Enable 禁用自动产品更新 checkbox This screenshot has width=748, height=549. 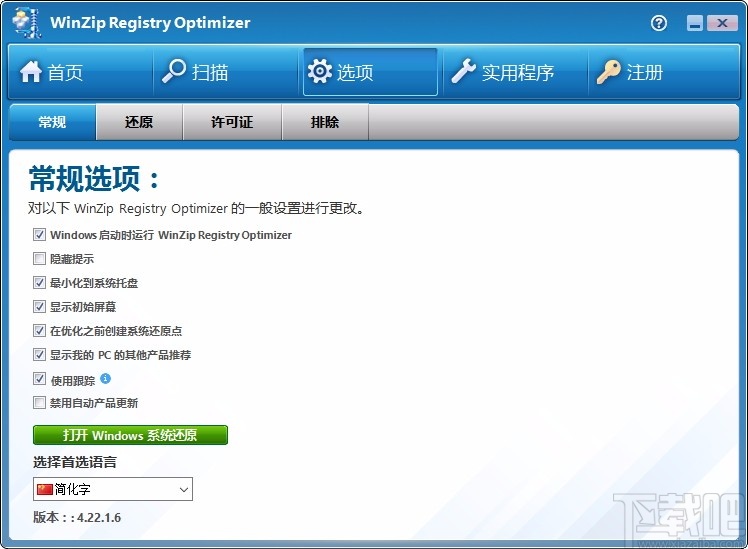coord(39,403)
